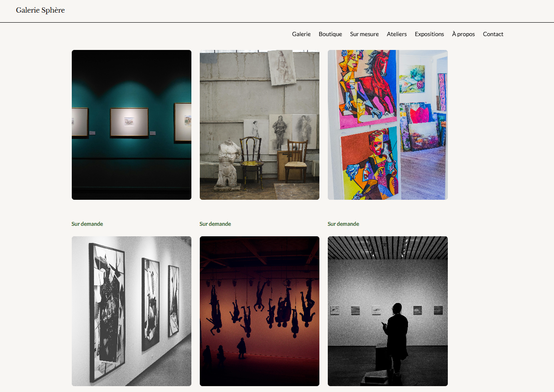Select Sur mesure in the navigation

click(364, 34)
